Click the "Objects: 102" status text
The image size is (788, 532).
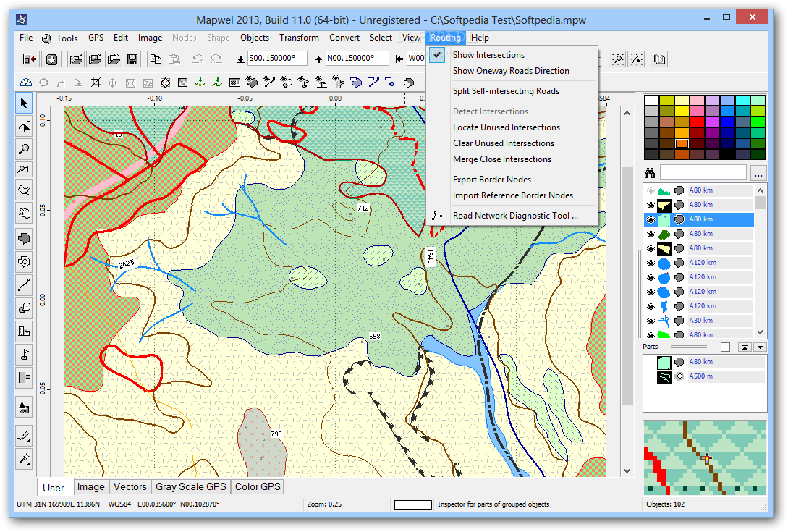pos(665,504)
